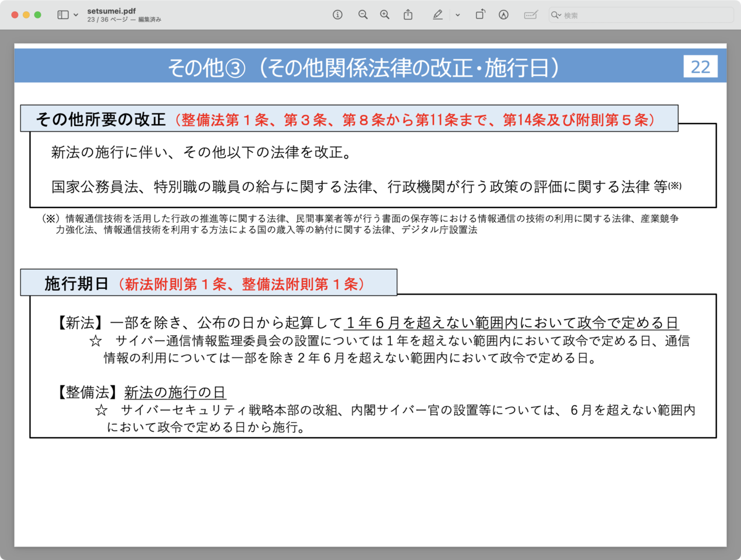
Task: Click the slide title その他③ heading
Action: 364,67
